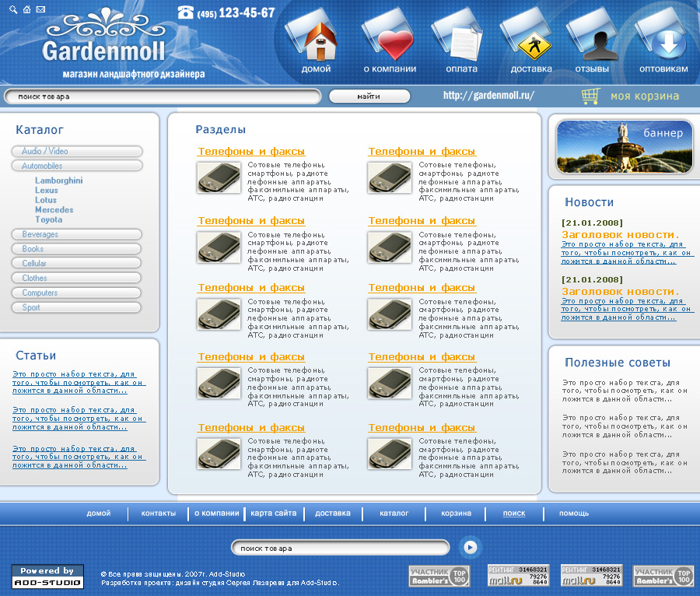Focus the top поиск товара search field
The height and width of the screenshot is (596, 700).
163,96
